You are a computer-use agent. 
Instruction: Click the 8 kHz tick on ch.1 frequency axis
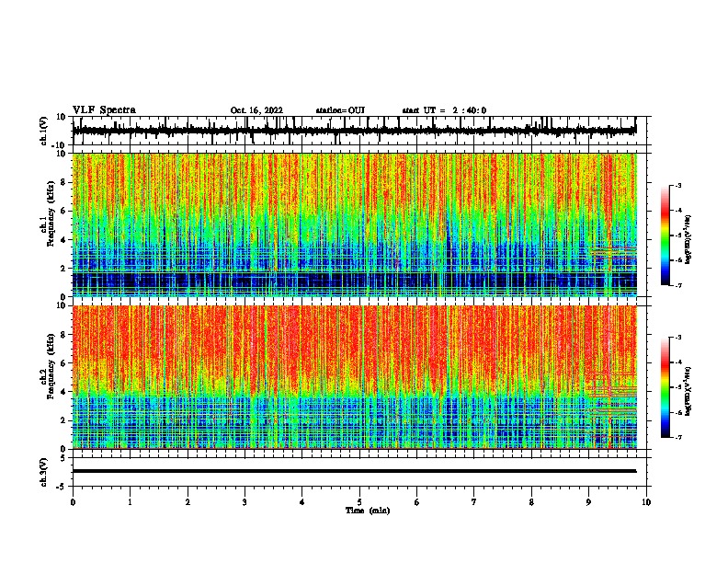[63, 182]
